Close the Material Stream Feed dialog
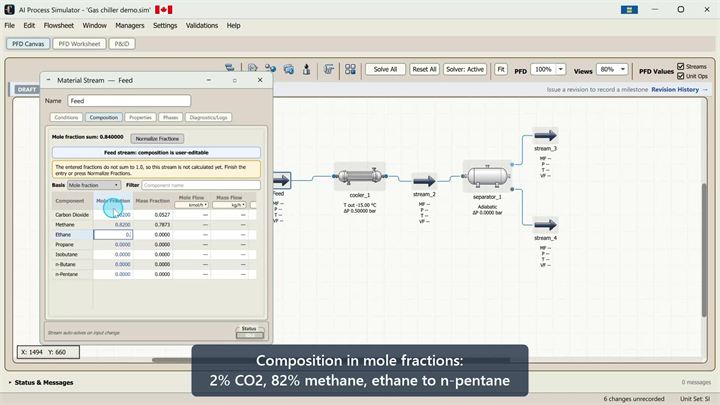Screen dimensions: 720x405 click(x=260, y=80)
